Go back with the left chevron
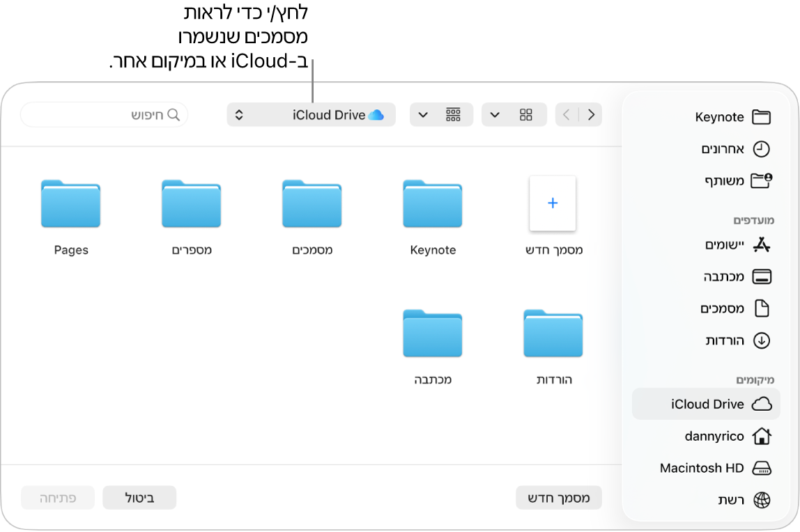The width and height of the screenshot is (800, 532). (567, 115)
